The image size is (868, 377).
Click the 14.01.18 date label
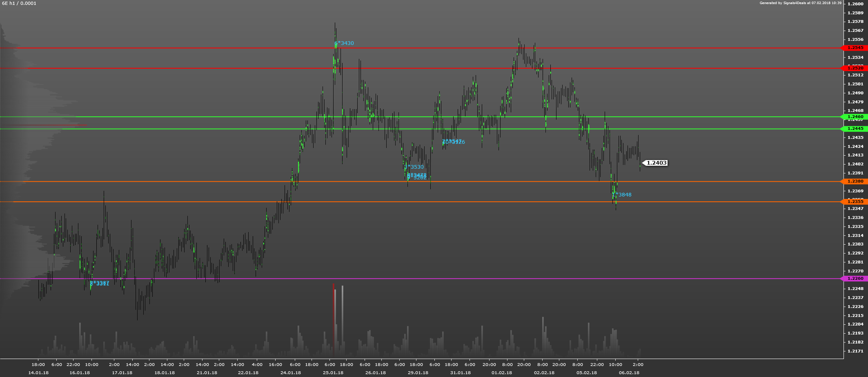(x=38, y=373)
